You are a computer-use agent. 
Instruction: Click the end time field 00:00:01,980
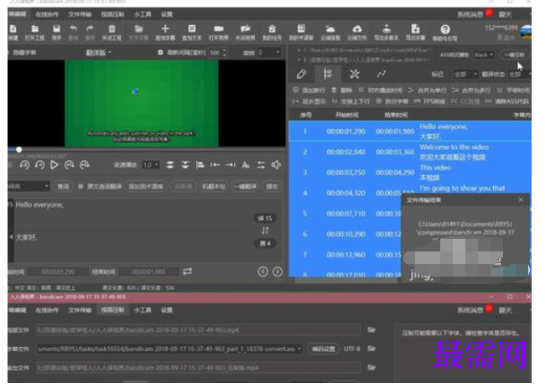pos(148,272)
